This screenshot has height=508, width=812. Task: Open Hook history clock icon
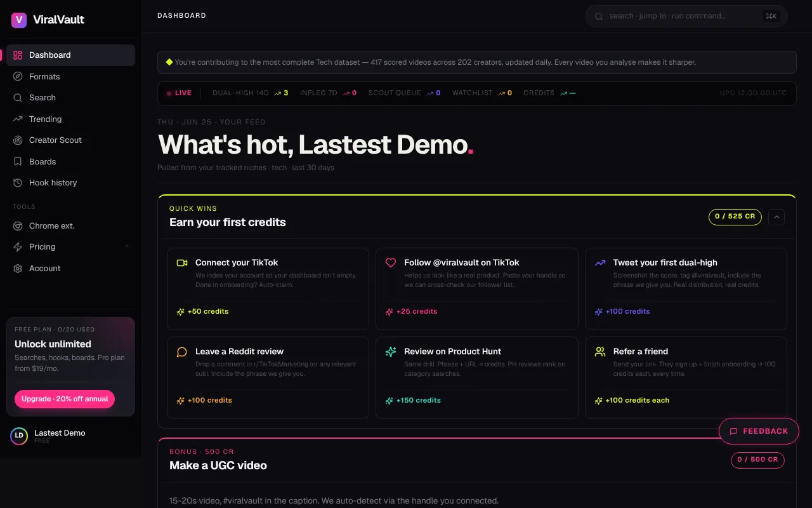coord(18,182)
